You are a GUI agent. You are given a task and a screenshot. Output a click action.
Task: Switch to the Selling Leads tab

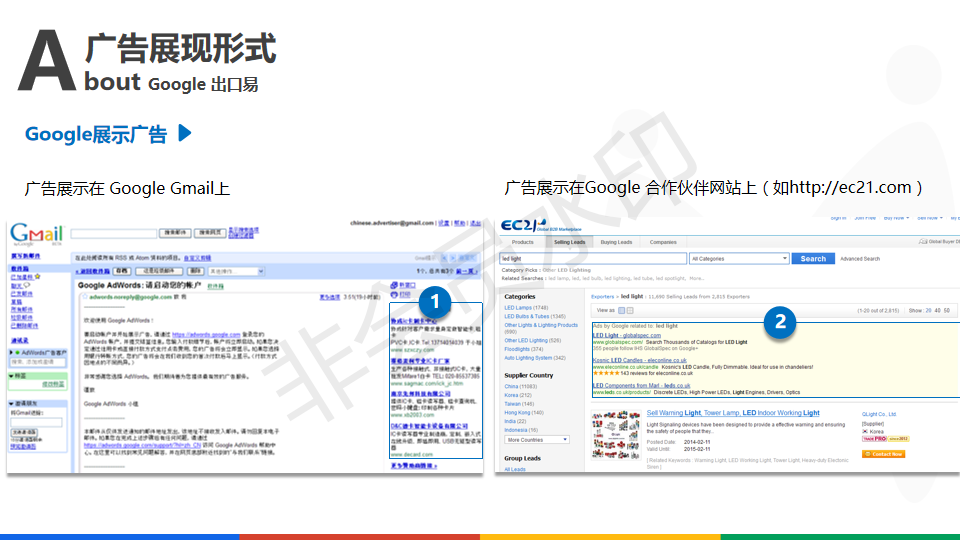point(570,242)
